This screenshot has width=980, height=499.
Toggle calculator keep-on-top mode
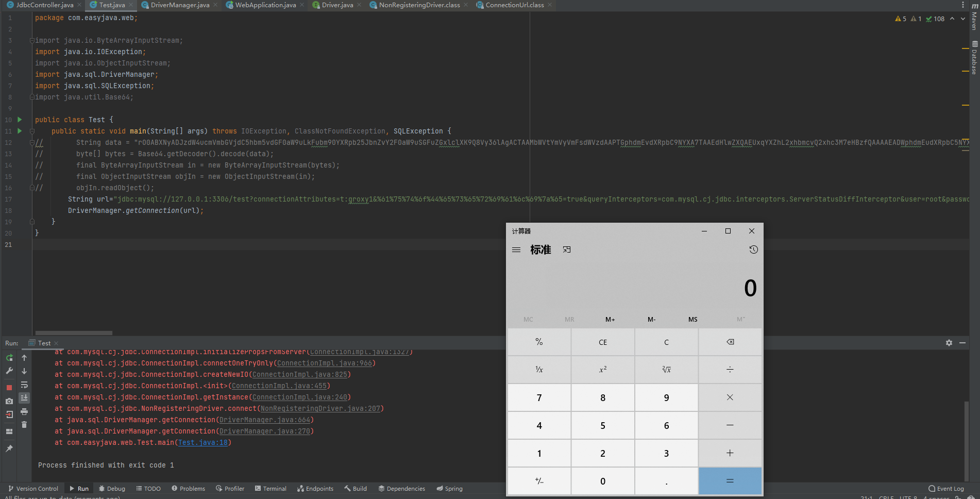click(x=567, y=249)
